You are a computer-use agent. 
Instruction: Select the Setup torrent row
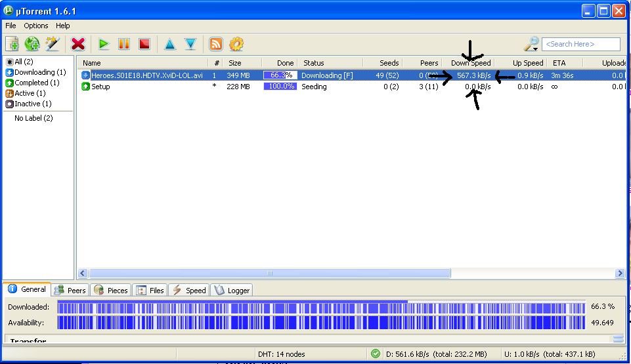(352, 87)
